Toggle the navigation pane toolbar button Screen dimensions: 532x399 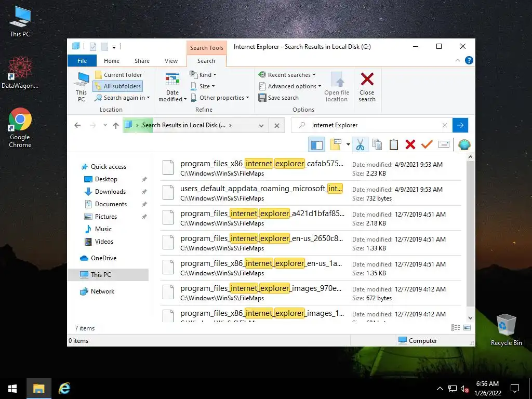(x=316, y=144)
